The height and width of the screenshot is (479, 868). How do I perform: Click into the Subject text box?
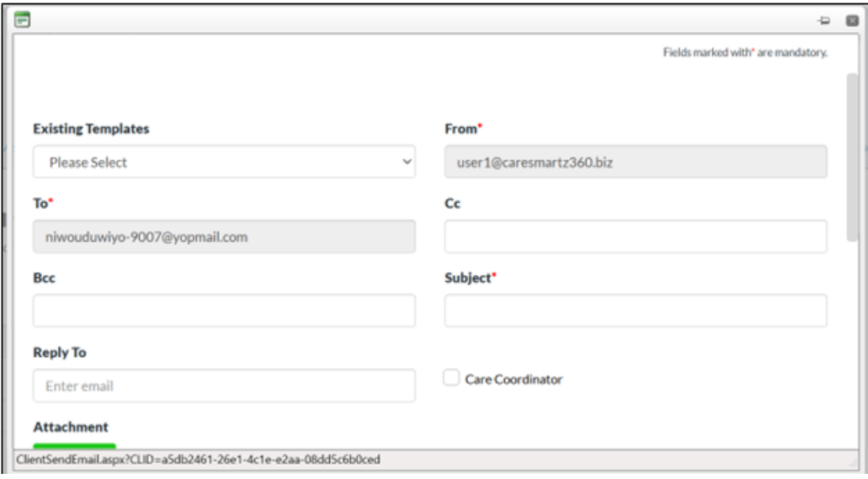tap(635, 311)
